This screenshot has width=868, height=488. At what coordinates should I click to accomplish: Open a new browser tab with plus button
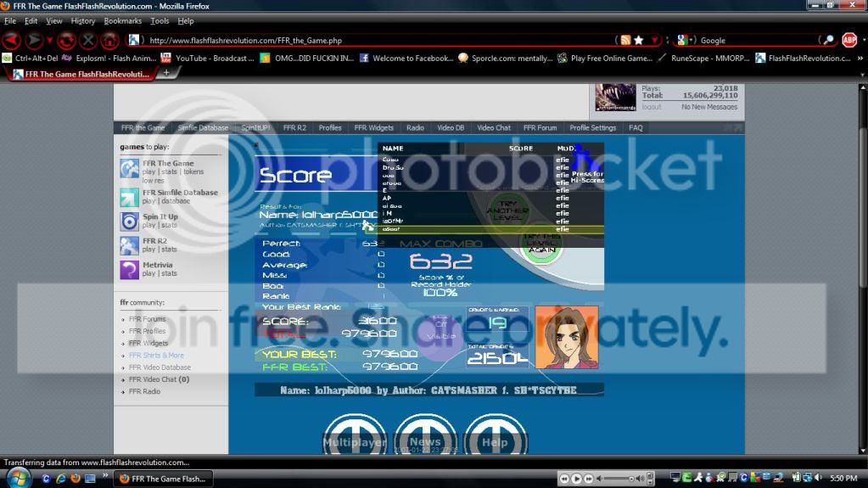[166, 73]
